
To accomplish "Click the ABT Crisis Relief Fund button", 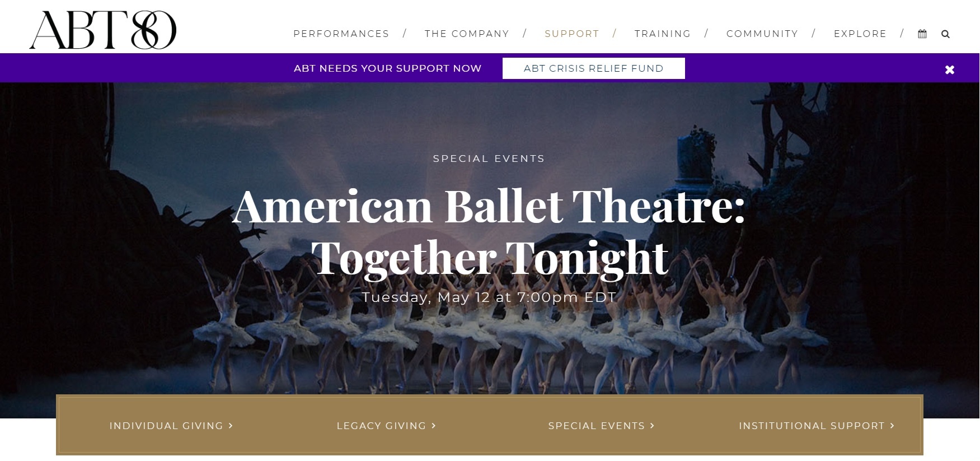I will click(x=593, y=68).
